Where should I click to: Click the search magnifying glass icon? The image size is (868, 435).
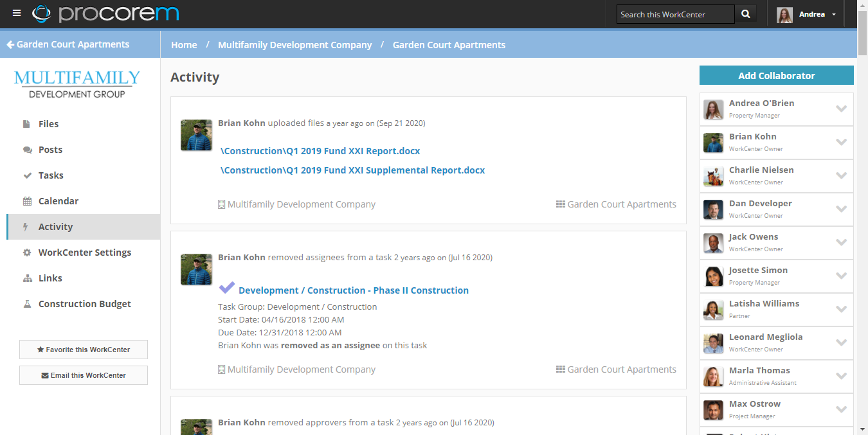coord(745,13)
